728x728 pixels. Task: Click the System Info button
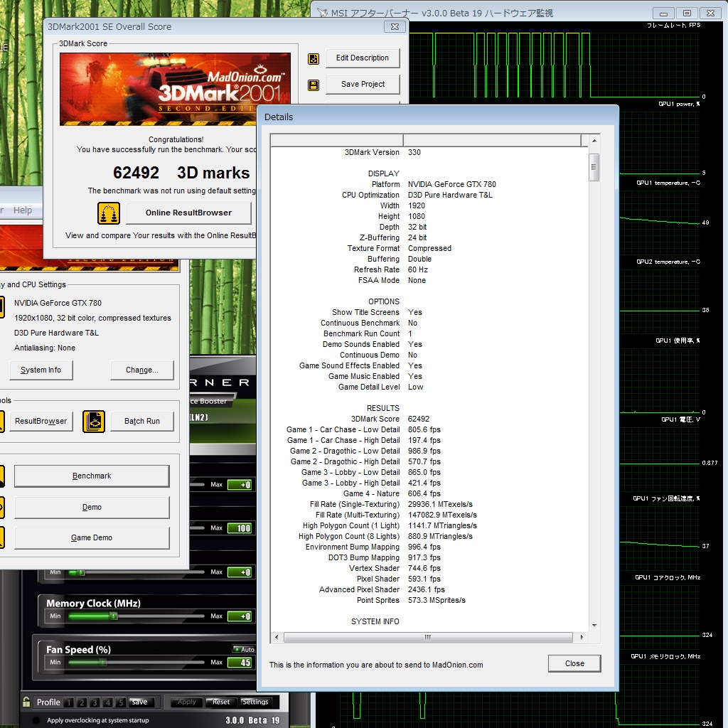41,370
